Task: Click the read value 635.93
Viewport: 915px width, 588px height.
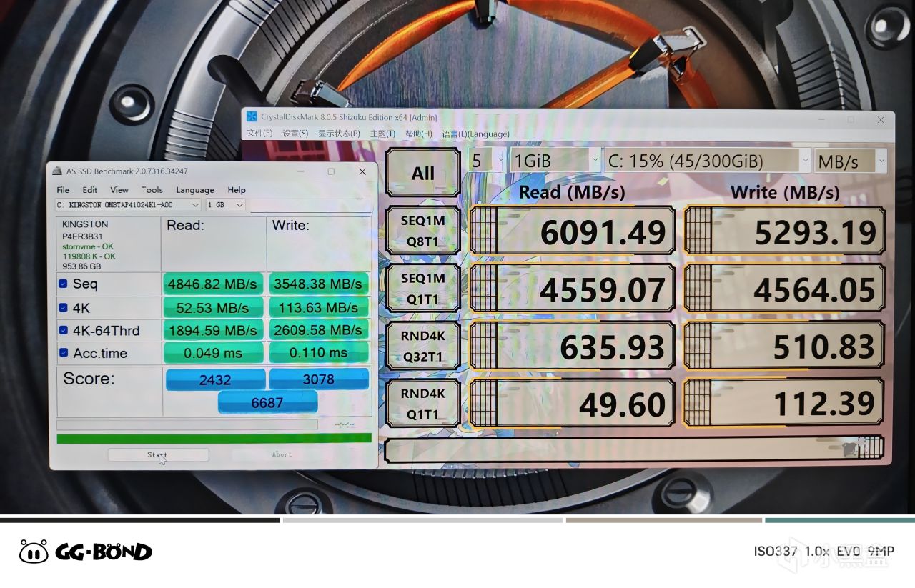Action: (x=573, y=347)
